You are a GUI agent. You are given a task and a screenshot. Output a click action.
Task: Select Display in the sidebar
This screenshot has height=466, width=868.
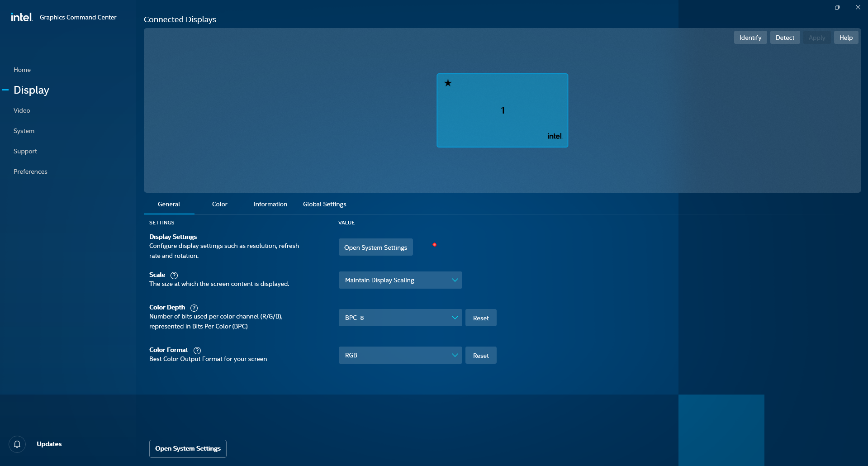tap(31, 90)
